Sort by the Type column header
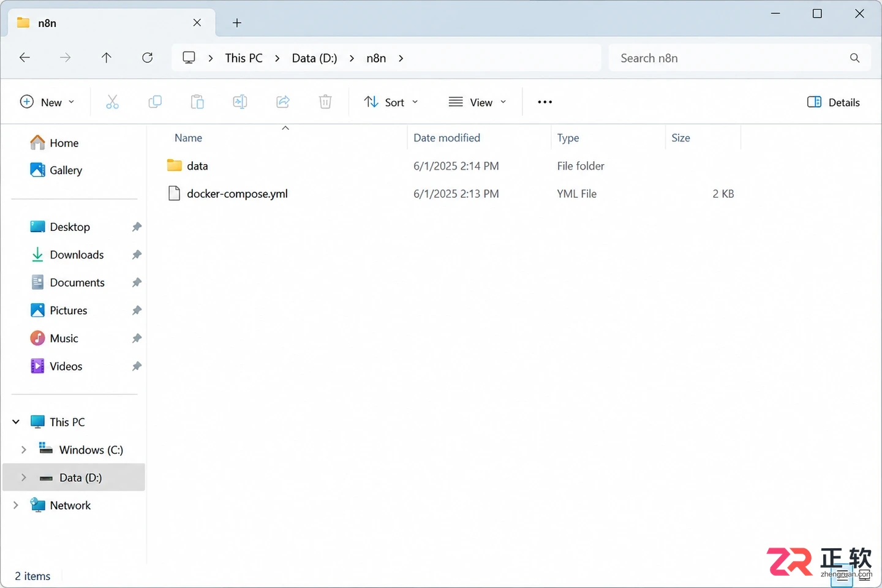Viewport: 882px width, 588px height. [568, 138]
